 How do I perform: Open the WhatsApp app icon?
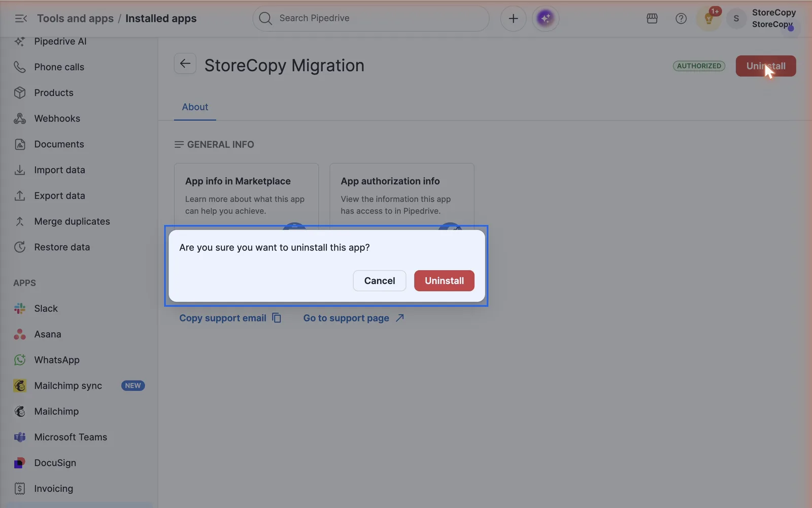tap(20, 360)
